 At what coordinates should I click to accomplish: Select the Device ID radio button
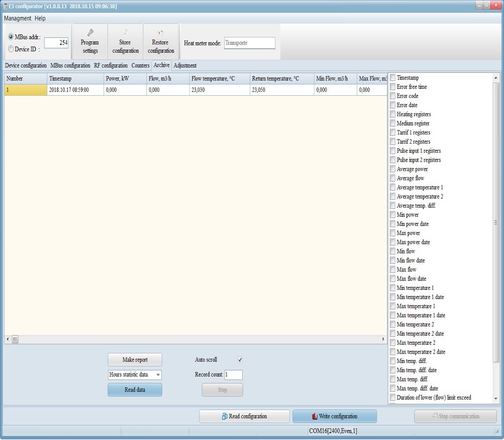point(11,49)
